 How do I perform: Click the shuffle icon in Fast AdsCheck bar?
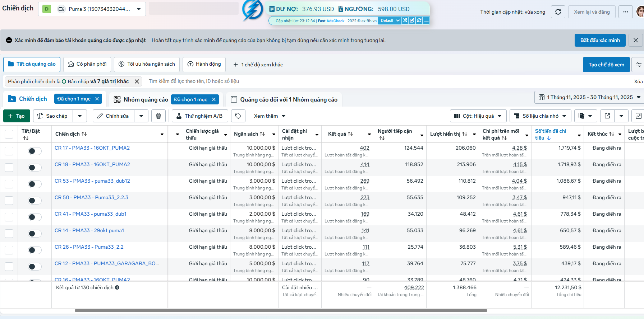pos(405,20)
